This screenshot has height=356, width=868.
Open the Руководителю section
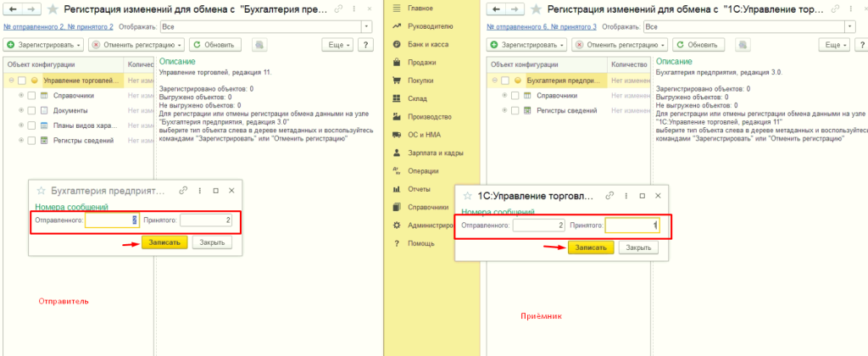point(430,26)
